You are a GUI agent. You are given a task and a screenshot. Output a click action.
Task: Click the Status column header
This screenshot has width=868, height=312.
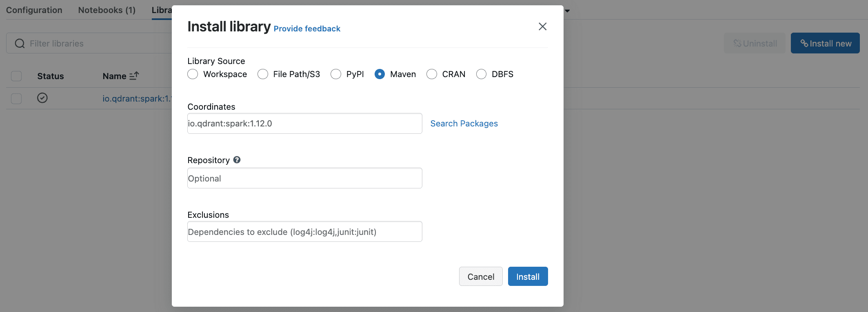[51, 76]
